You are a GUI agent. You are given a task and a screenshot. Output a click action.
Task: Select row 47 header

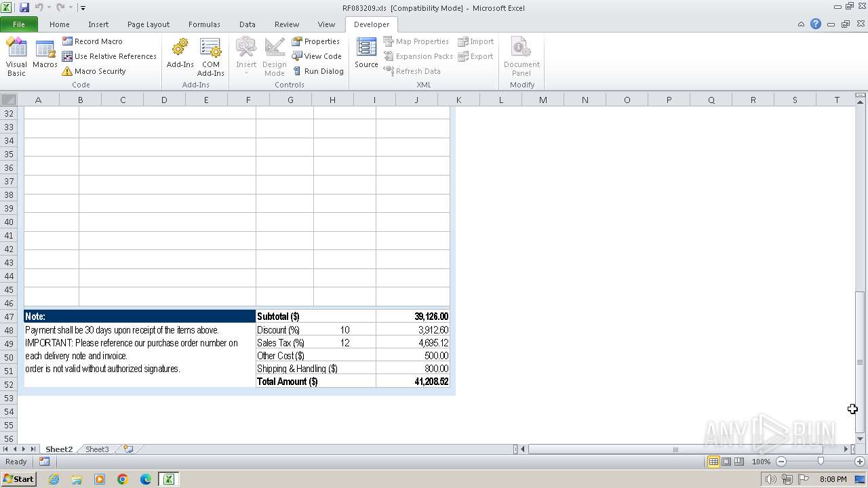coord(9,317)
